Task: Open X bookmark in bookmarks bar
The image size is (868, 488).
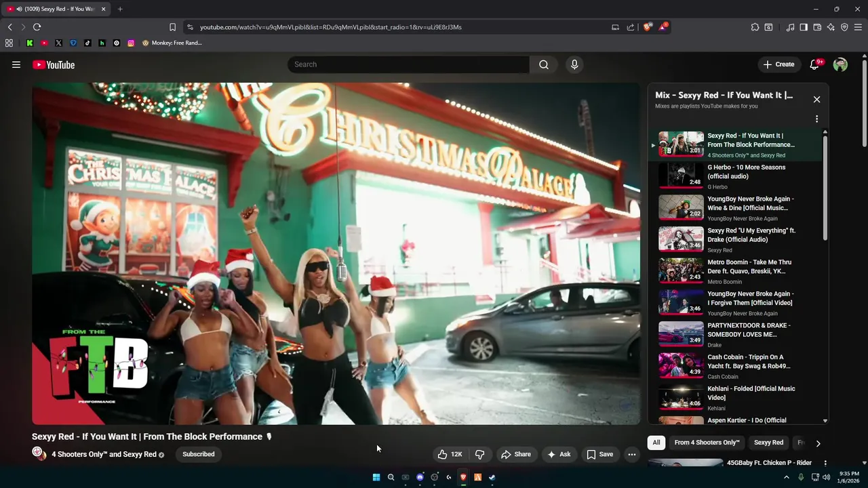Action: pos(58,43)
